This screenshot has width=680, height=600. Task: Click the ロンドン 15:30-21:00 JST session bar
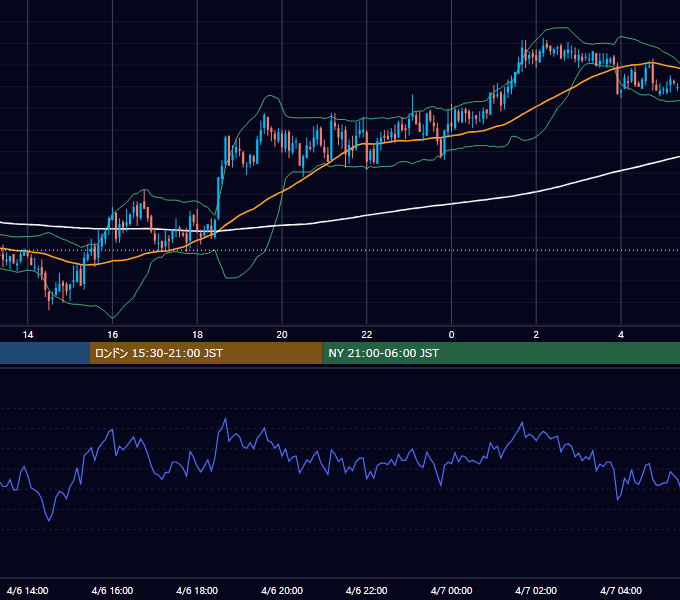(x=206, y=353)
